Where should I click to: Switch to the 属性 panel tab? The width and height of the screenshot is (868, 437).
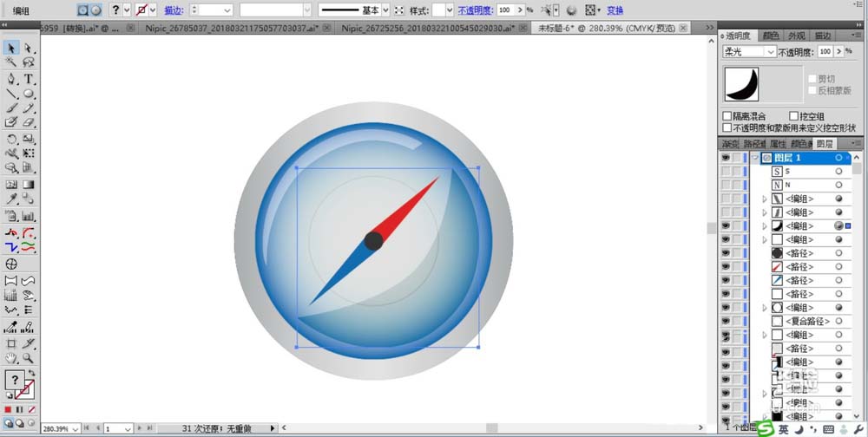(x=778, y=144)
